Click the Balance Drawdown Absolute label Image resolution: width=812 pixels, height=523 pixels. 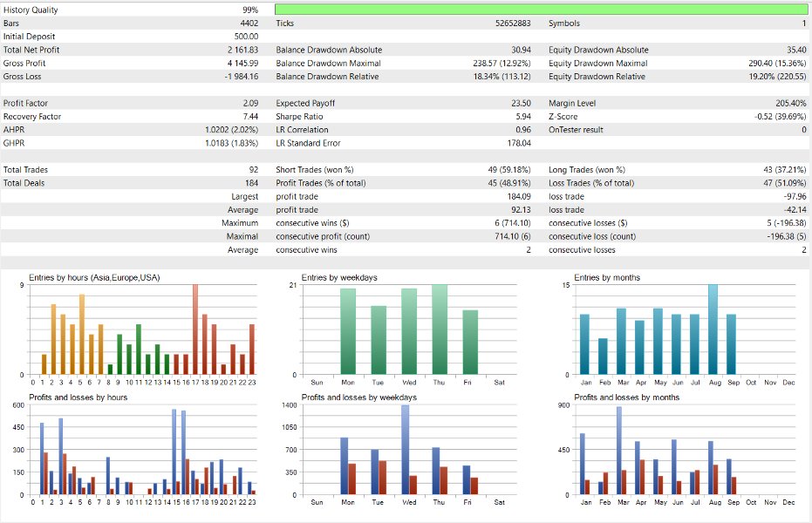tap(329, 50)
